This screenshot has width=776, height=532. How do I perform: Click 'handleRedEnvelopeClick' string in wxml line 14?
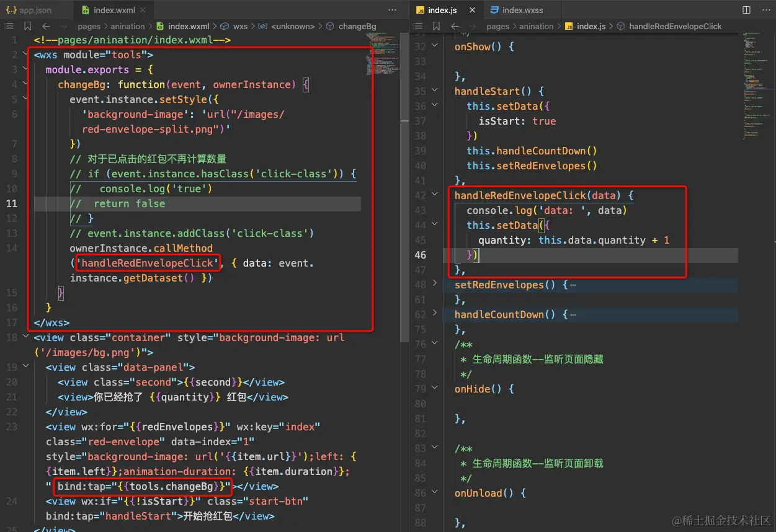point(148,263)
